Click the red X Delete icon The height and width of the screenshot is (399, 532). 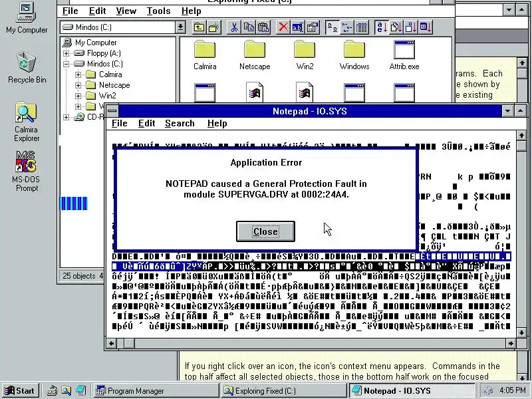[283, 27]
